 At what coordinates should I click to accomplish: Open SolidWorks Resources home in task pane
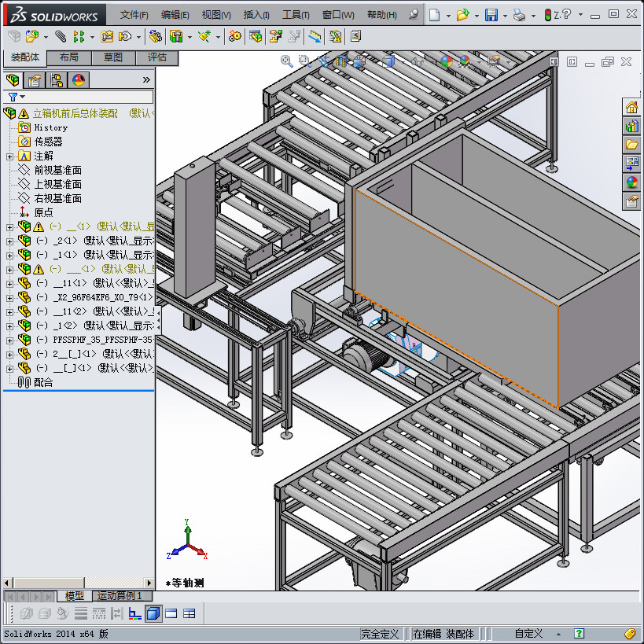[631, 107]
